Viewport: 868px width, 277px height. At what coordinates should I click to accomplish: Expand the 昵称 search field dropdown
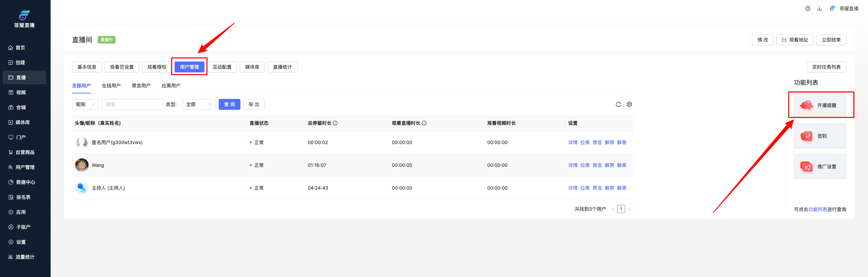coord(85,104)
